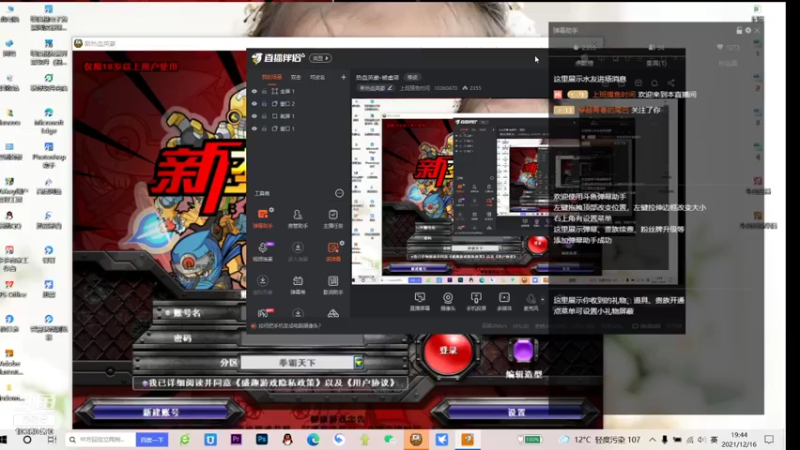Viewport: 800px width, 450px height.
Task: Click the pencil edit icon beside room title
Action: click(390, 88)
